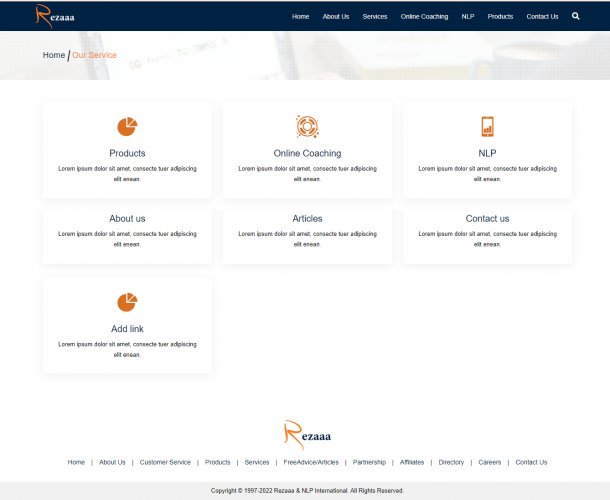
Task: Click About Us in the footer links
Action: point(112,462)
